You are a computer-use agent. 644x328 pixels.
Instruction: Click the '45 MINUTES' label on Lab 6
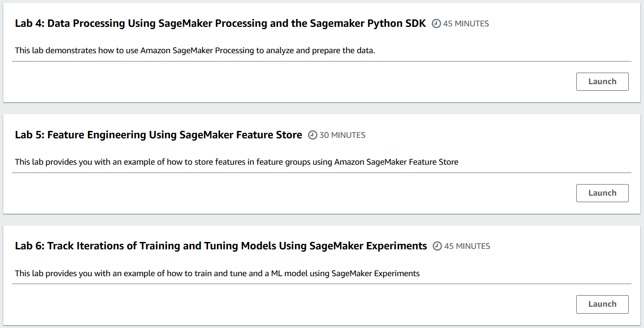(x=467, y=246)
